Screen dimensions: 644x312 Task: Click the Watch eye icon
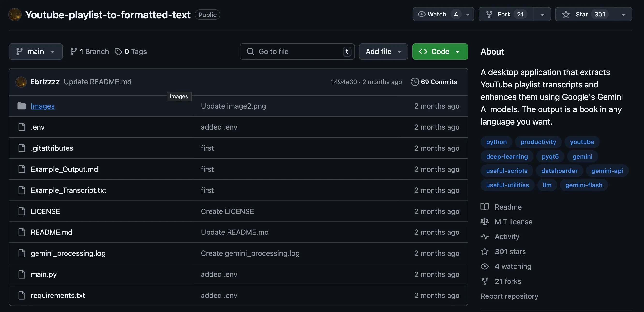421,14
